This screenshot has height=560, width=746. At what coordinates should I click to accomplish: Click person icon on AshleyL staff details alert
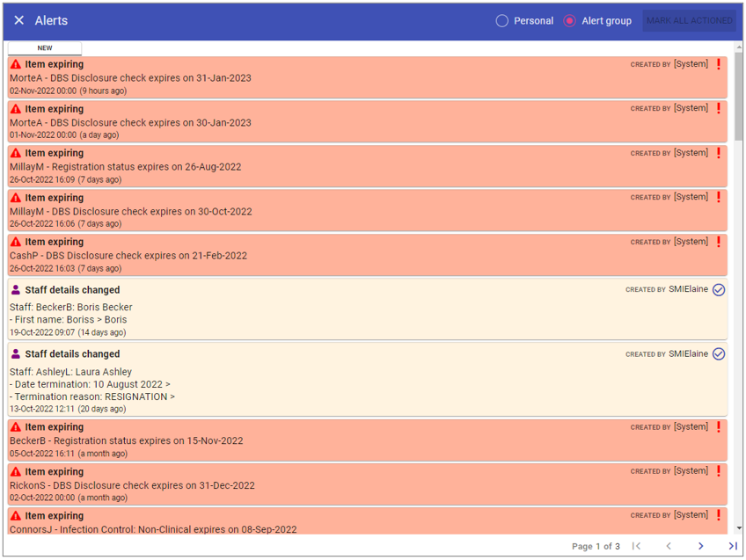16,354
